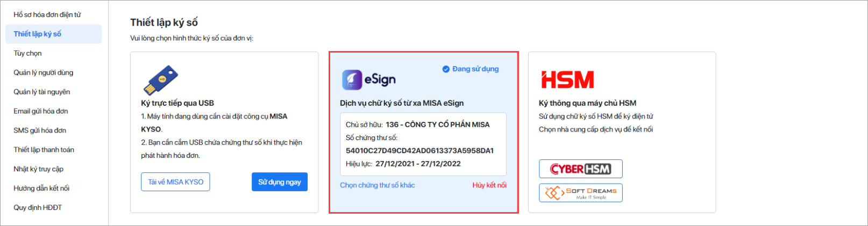This screenshot has height=226, width=868.
Task: Click the certificate details box
Action: pyautogui.click(x=423, y=144)
